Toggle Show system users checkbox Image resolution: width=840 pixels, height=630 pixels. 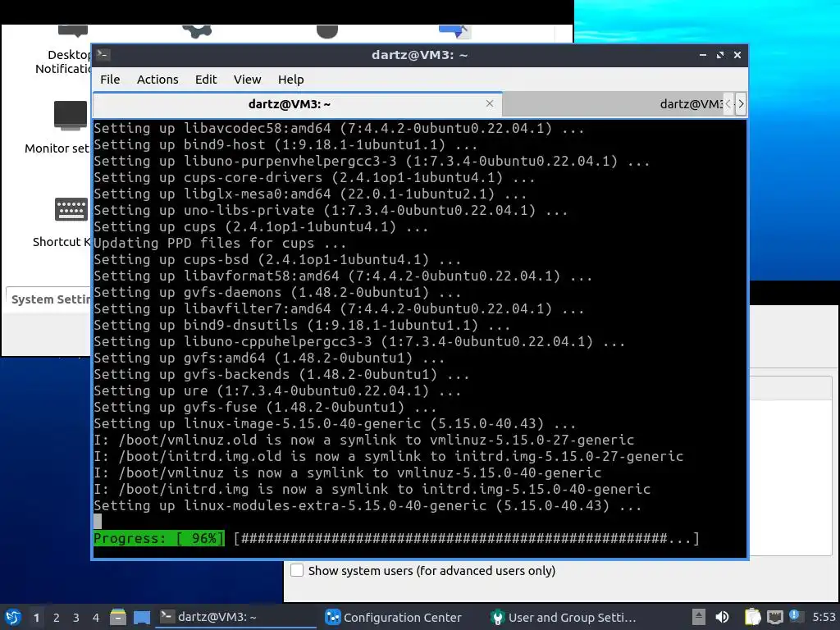(x=297, y=570)
